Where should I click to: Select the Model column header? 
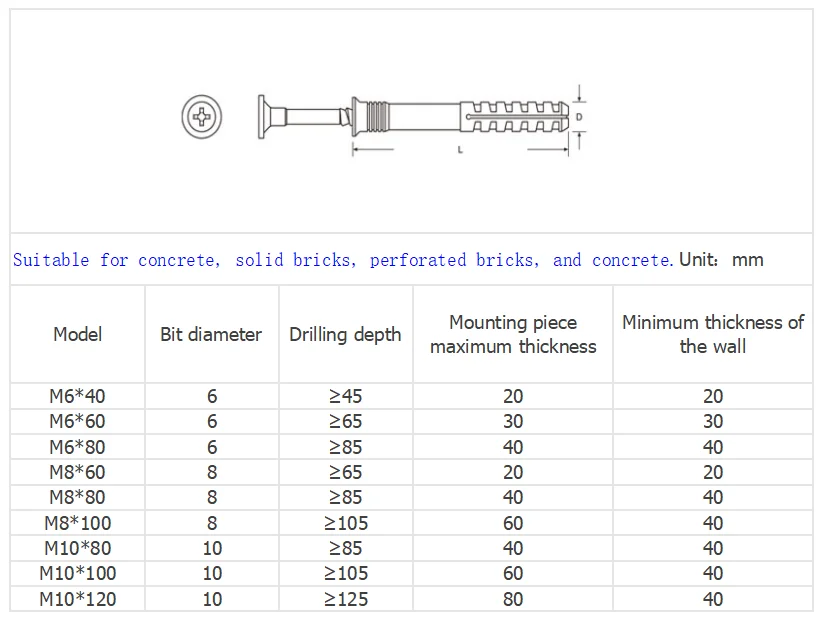(78, 334)
